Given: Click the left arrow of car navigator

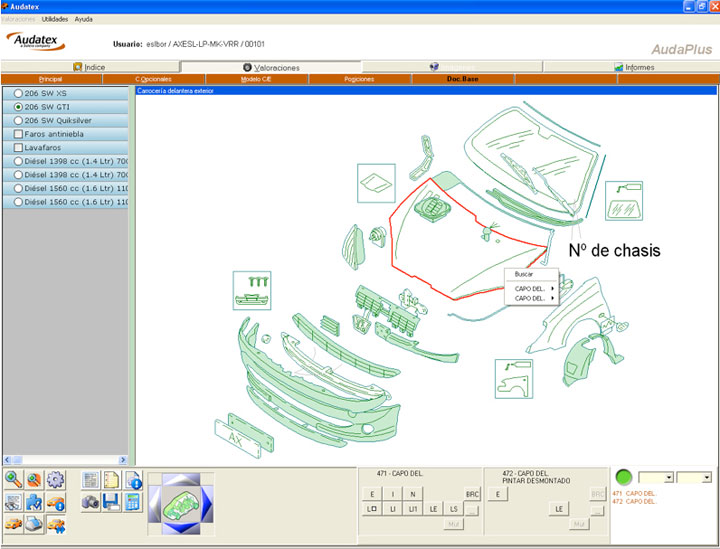Looking at the screenshot, I should coord(155,504).
